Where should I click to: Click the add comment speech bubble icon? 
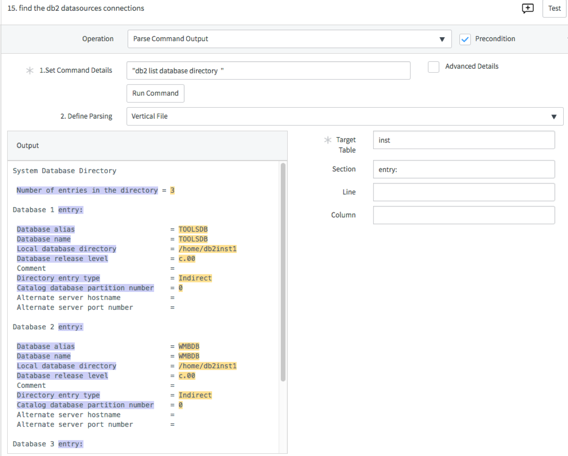pos(527,8)
